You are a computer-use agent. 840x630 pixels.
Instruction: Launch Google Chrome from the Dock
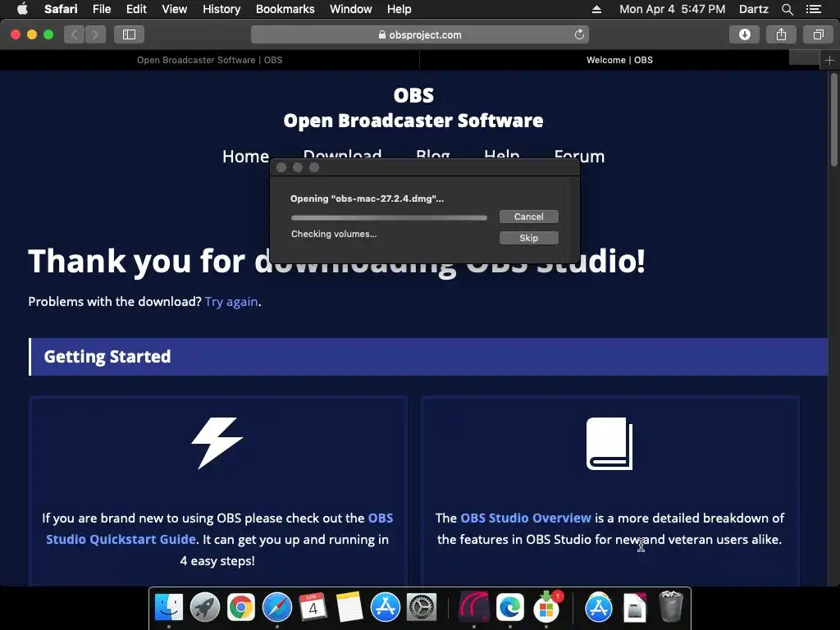240,607
